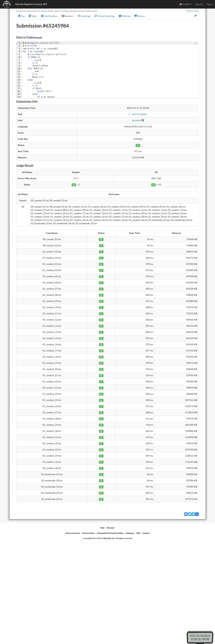
Task: Copy the source code
Action: (195, 43)
